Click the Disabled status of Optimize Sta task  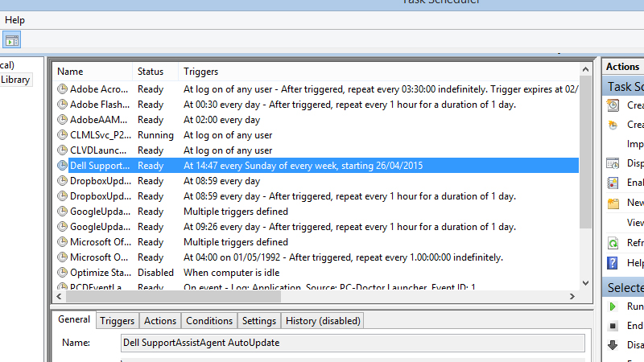coord(155,273)
